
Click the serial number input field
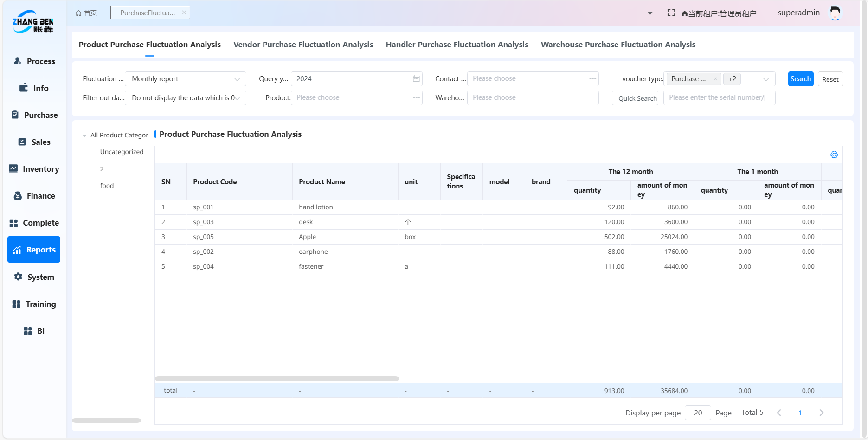tap(719, 97)
